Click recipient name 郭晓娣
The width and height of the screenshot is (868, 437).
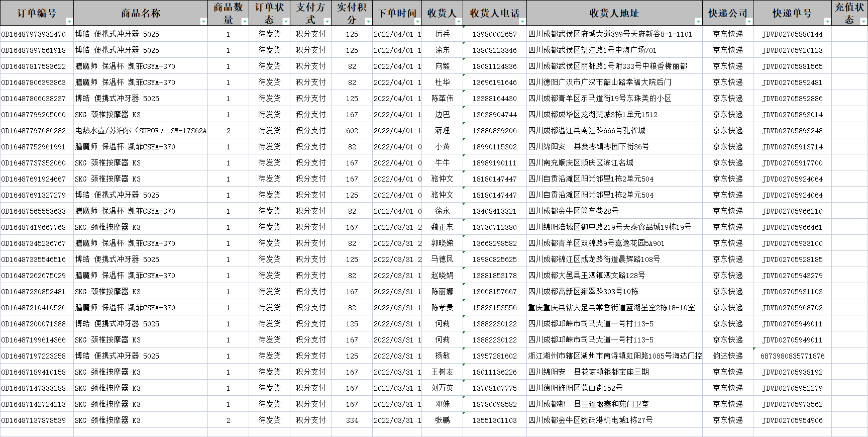click(443, 243)
